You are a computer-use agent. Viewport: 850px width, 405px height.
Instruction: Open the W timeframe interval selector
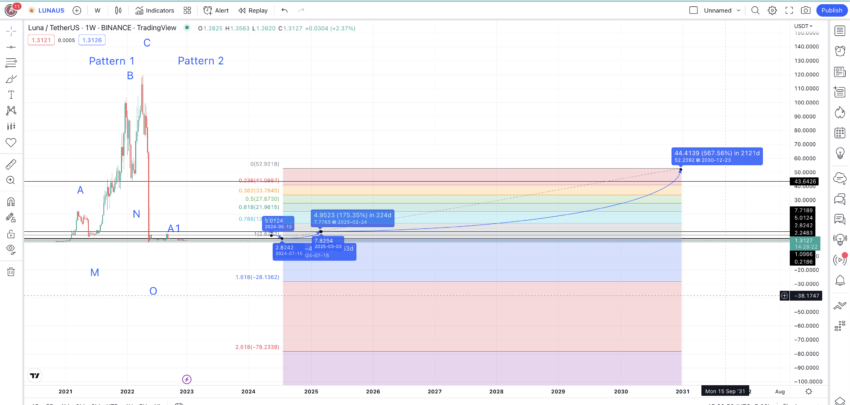click(97, 10)
